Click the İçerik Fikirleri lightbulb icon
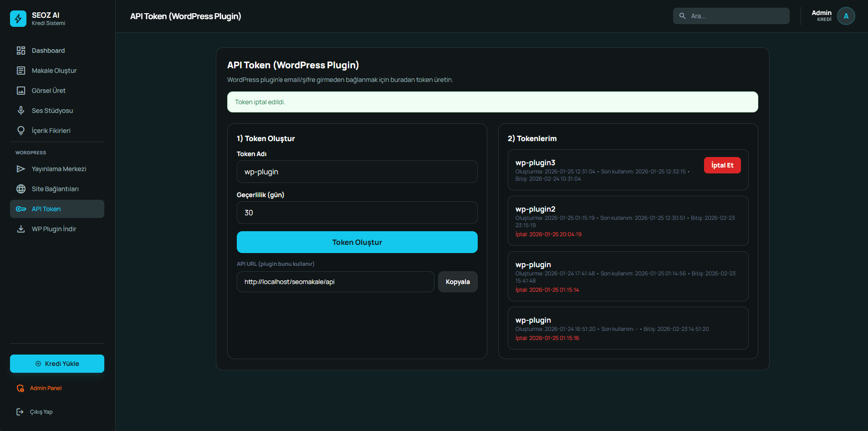 pos(21,131)
